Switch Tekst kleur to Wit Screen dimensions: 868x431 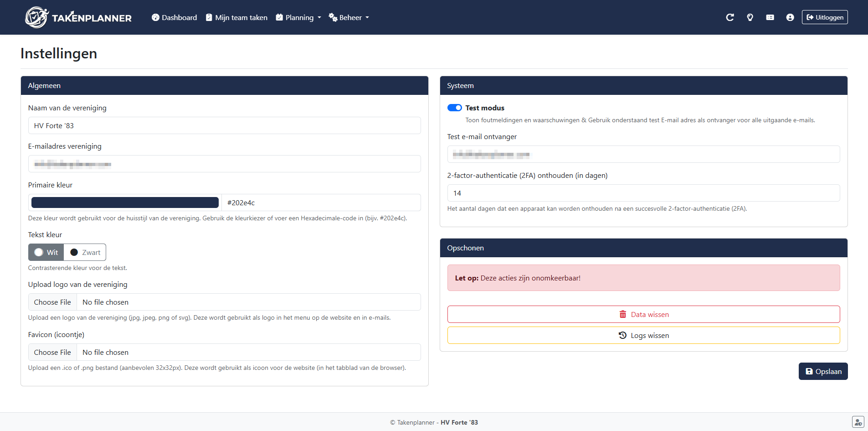tap(46, 252)
